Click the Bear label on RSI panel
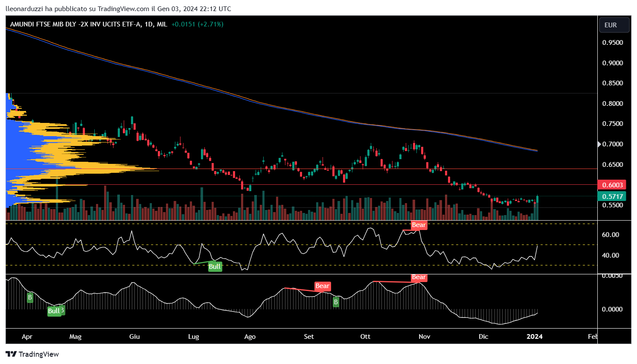Screen dimensions: 637x364 [419, 225]
